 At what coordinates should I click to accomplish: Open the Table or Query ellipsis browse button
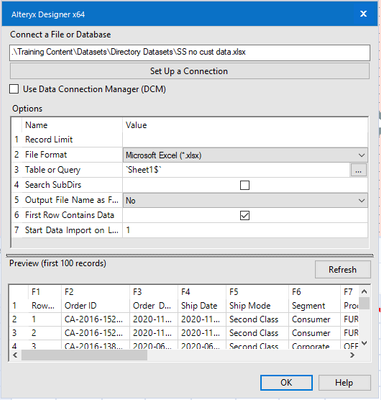(x=359, y=170)
